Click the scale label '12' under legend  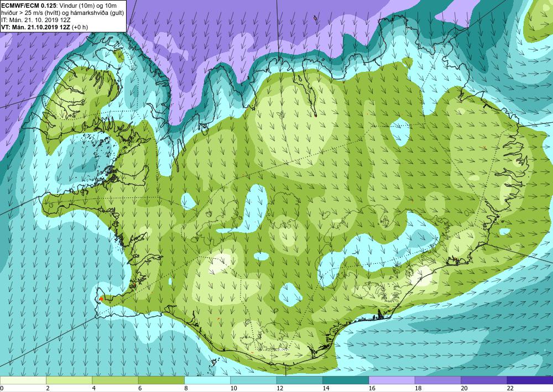pyautogui.click(x=280, y=389)
